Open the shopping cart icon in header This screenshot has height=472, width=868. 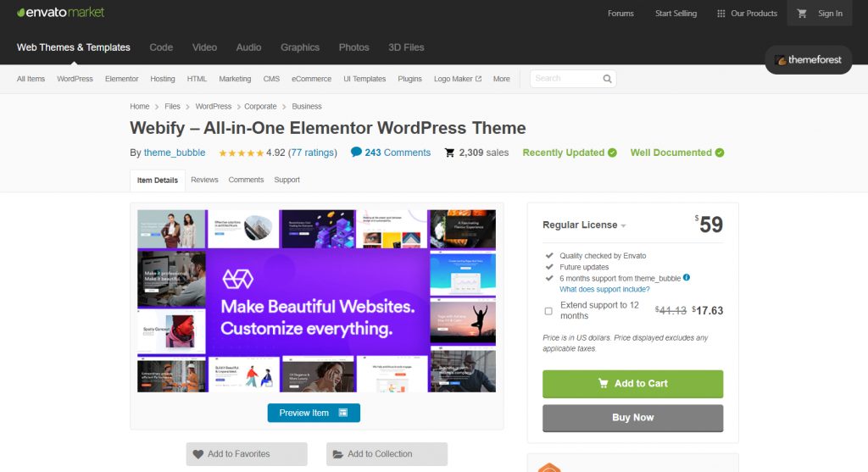(x=801, y=14)
